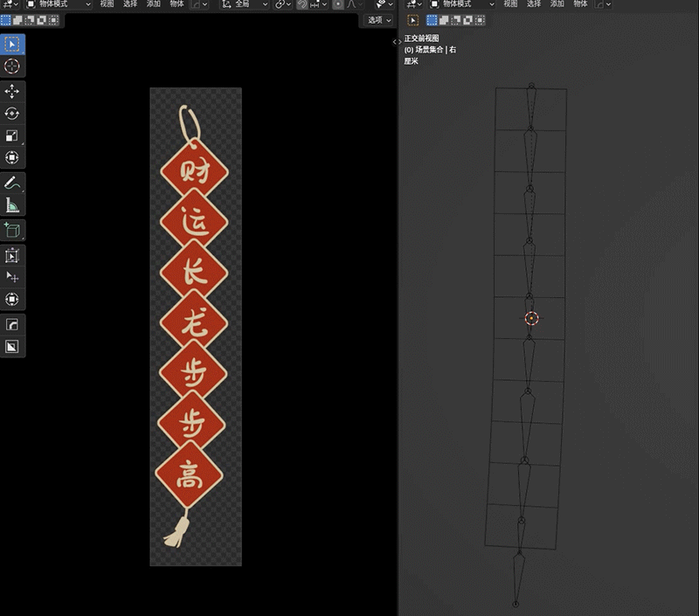
Task: Set selection mode to New in left viewport
Action: [5, 20]
